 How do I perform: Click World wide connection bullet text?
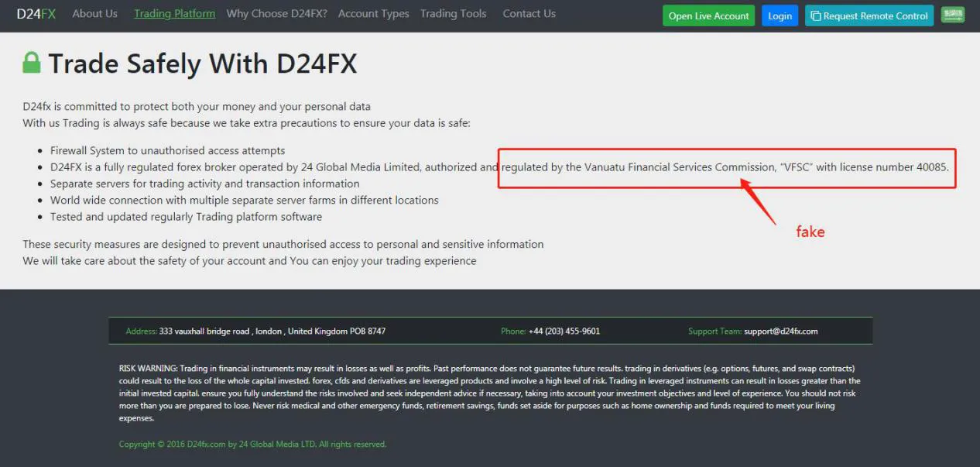pyautogui.click(x=245, y=201)
